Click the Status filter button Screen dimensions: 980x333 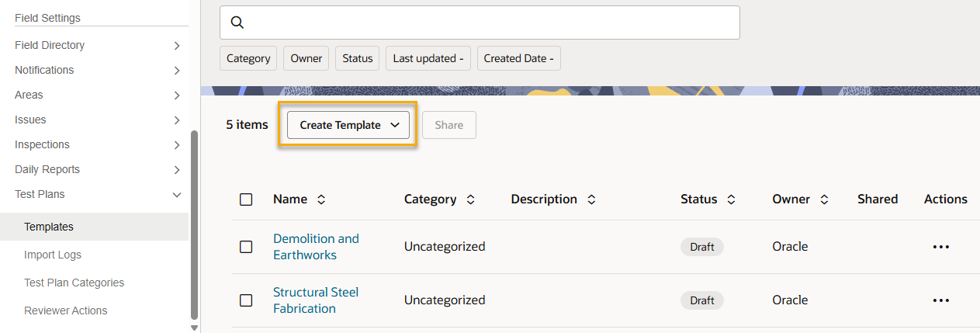tap(357, 58)
